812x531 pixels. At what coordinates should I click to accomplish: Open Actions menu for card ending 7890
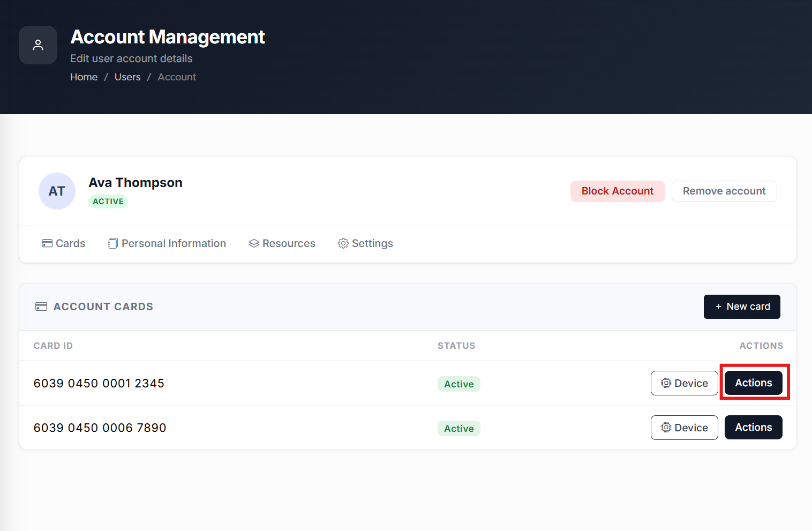753,427
